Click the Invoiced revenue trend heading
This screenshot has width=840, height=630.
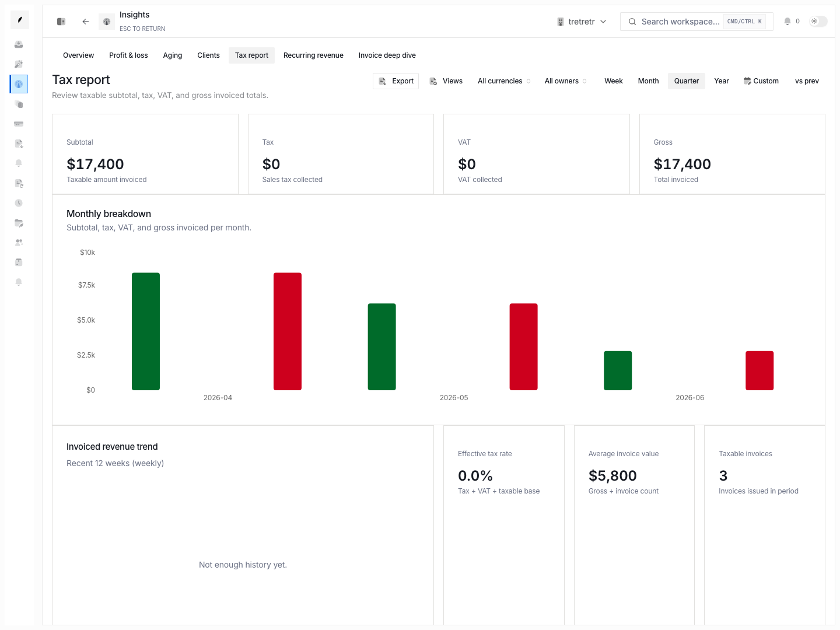point(112,447)
